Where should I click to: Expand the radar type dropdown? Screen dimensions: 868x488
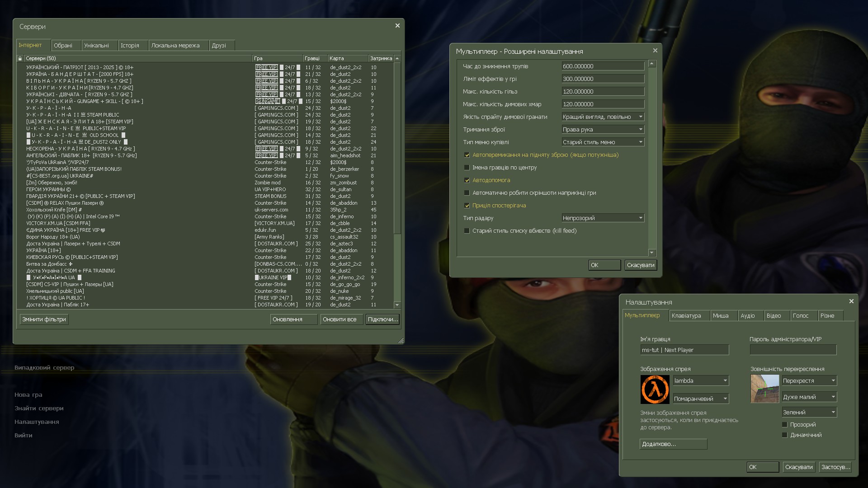coord(603,218)
